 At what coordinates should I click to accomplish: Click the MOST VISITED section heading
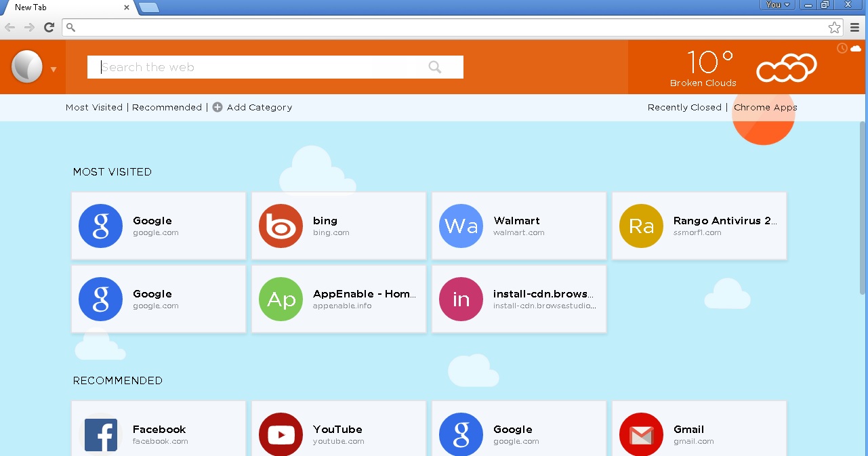(112, 172)
